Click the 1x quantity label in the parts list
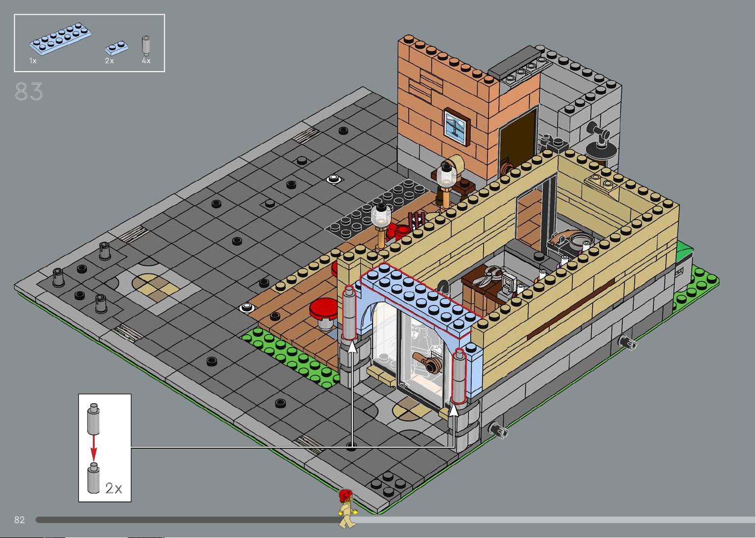Screen dimensions: 756x538 coord(33,61)
